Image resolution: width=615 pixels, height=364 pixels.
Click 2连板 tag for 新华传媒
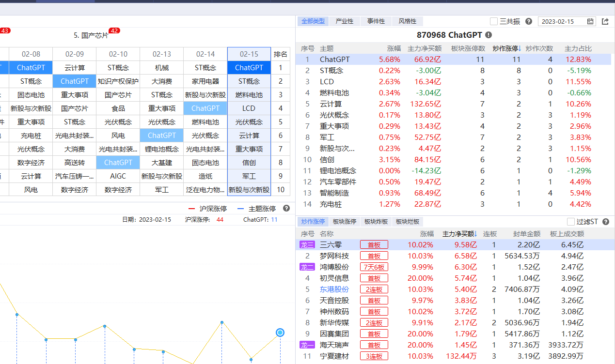pyautogui.click(x=374, y=323)
